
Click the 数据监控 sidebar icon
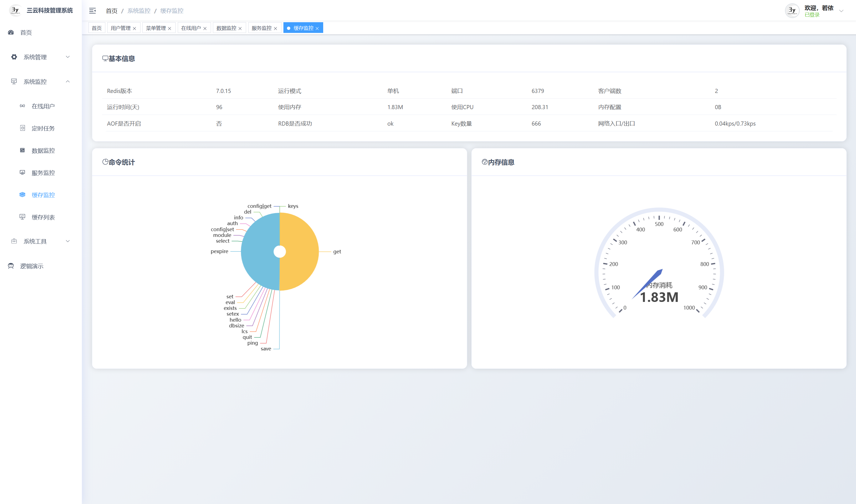[22, 150]
